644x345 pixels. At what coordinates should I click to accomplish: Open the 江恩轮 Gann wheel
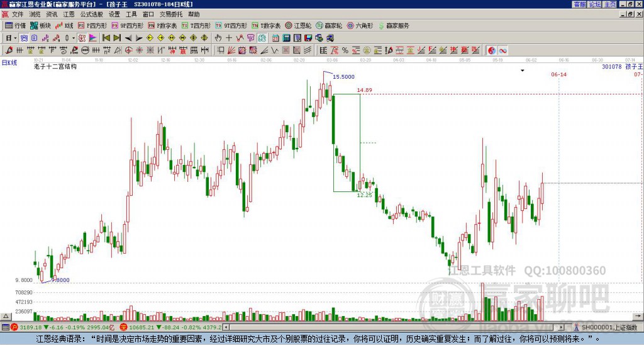point(298,25)
